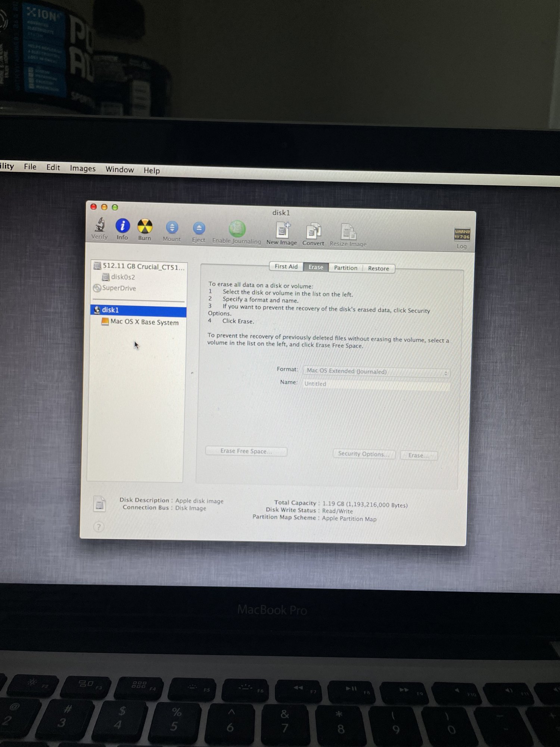
Task: Click Partition Map Scheme value text
Action: 349,519
